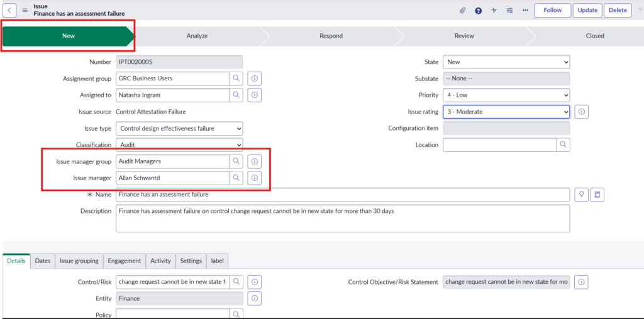Expand the Issue rating dropdown
This screenshot has height=319, width=644.
click(x=506, y=112)
